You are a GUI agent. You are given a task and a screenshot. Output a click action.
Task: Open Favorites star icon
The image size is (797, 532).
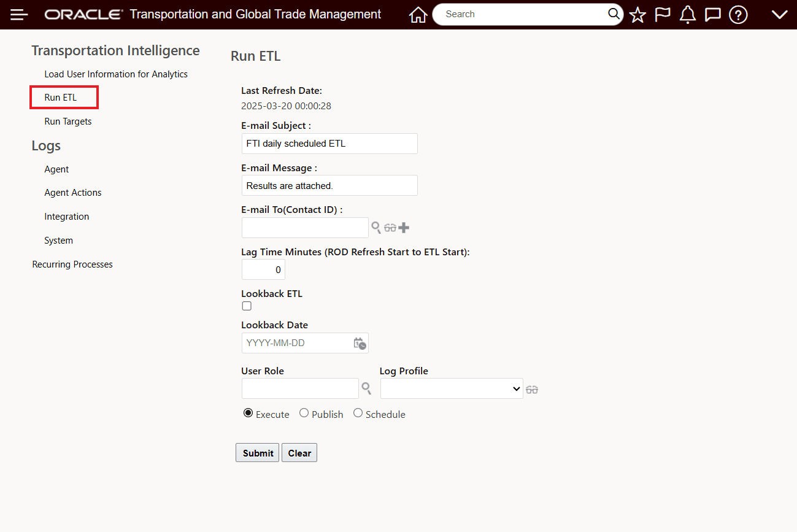coord(637,15)
